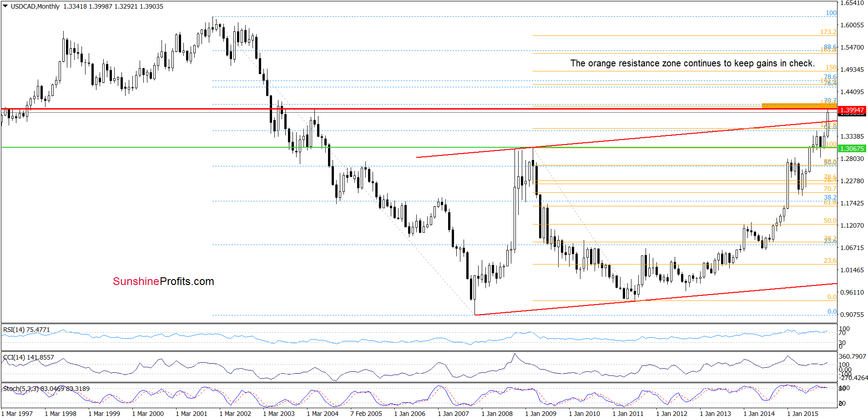Viewport: 868px width, 420px height.
Task: Click the 1 Mar 2000 date label
Action: 148,414
